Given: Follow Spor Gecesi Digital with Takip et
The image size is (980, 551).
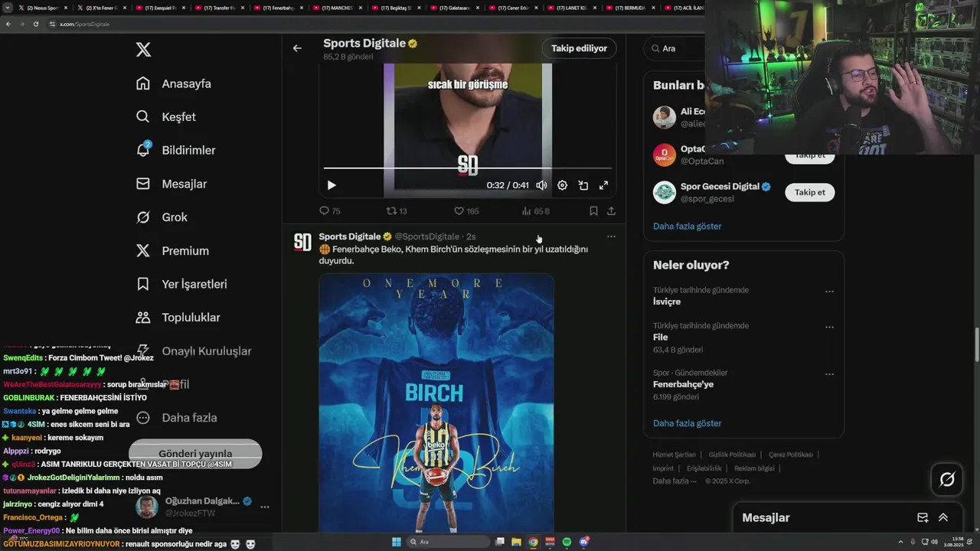Looking at the screenshot, I should tap(809, 192).
